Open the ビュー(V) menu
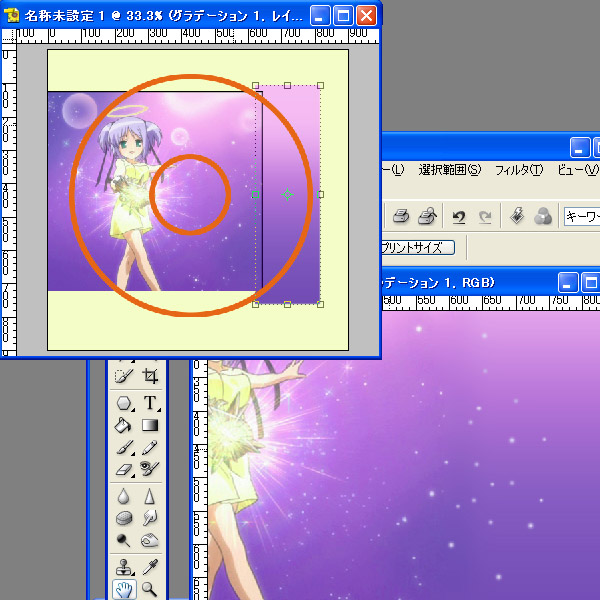This screenshot has height=600, width=600. coord(578,170)
